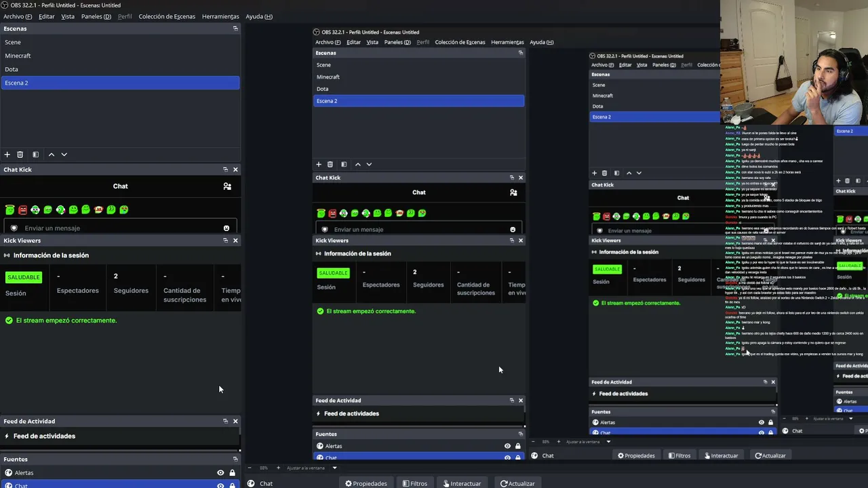Click Cantidad de suscripciones label in main Kick Viewers

tap(185, 295)
